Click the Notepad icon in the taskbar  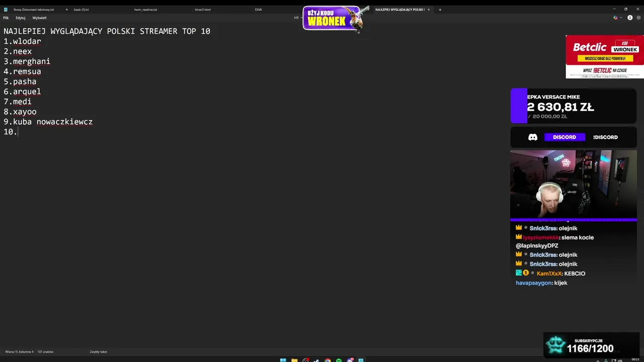click(x=361, y=360)
